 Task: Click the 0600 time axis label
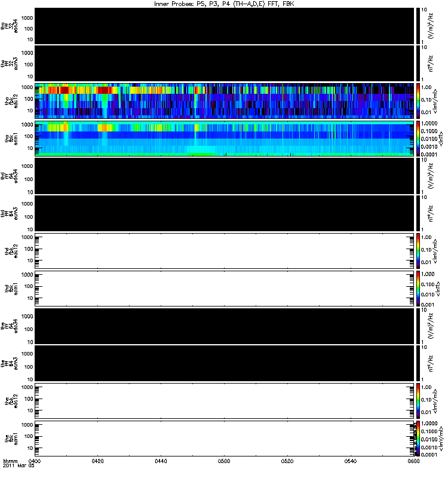click(x=413, y=461)
